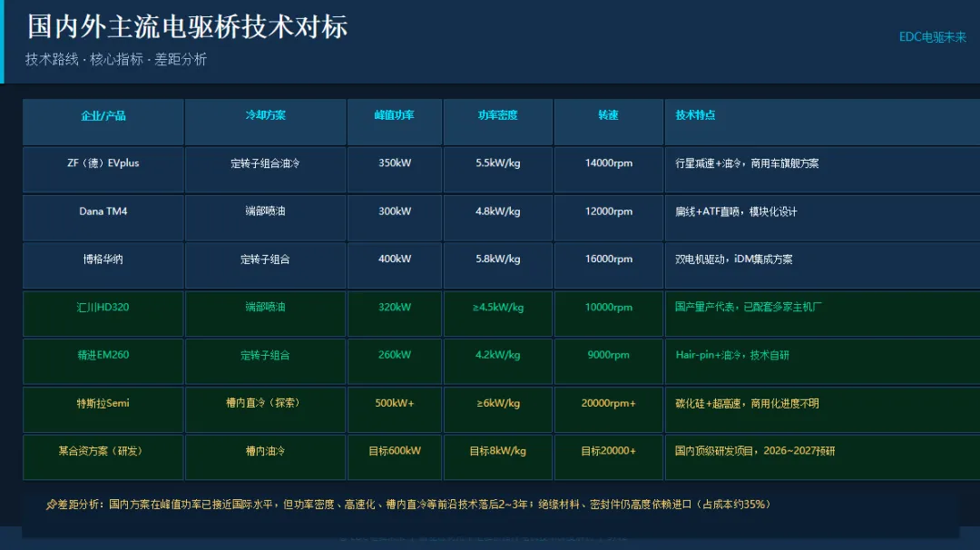Click the 10000rpm cell
Screen dimensions: 980x550
609,313
